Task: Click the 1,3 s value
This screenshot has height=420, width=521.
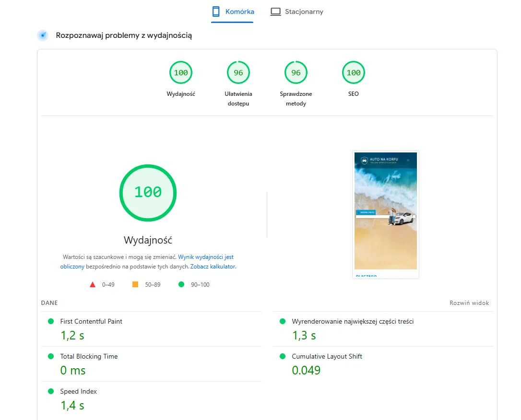Action: (304, 335)
